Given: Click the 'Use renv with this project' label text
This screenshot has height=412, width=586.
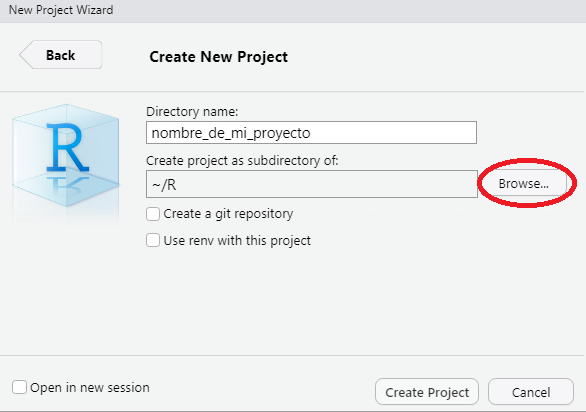Looking at the screenshot, I should coord(237,240).
